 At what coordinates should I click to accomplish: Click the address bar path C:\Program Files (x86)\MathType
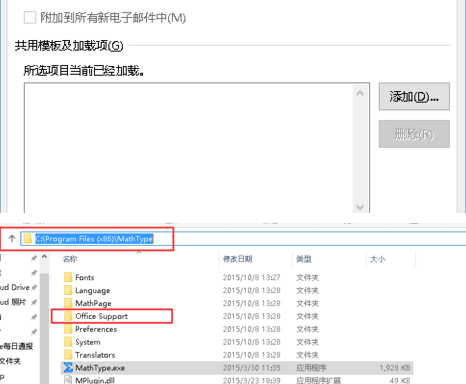(x=94, y=239)
